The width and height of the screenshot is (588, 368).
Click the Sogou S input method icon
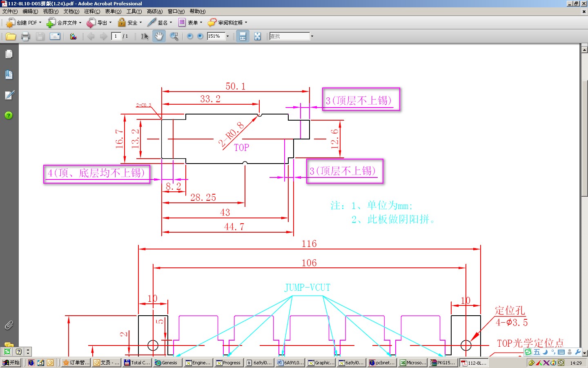[x=528, y=352]
